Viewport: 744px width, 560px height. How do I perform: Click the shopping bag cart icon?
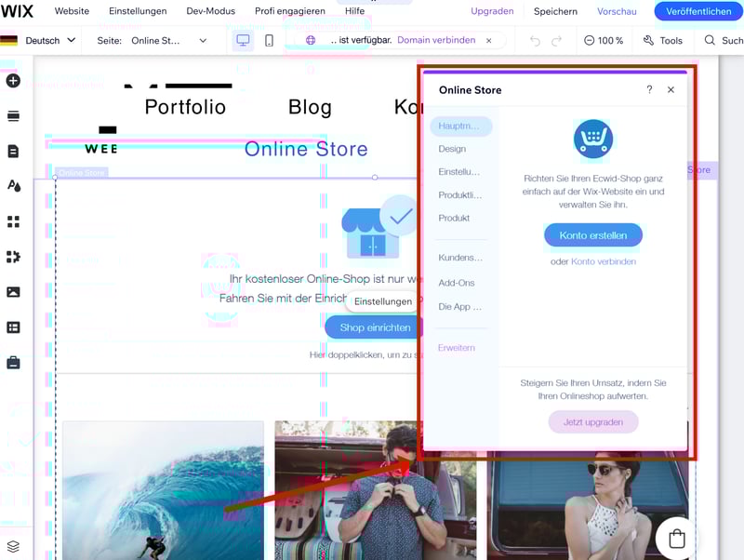[677, 539]
